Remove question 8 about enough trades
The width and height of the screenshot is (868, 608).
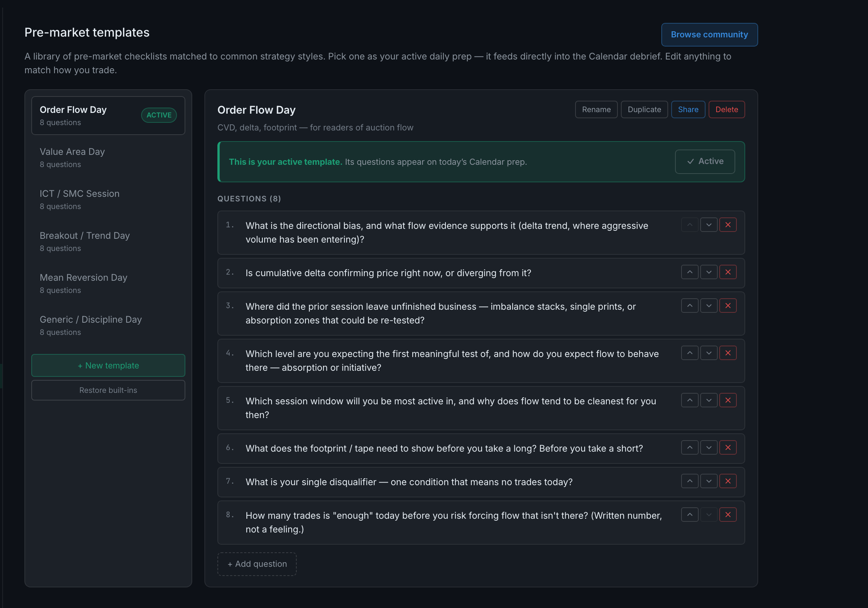click(x=728, y=515)
